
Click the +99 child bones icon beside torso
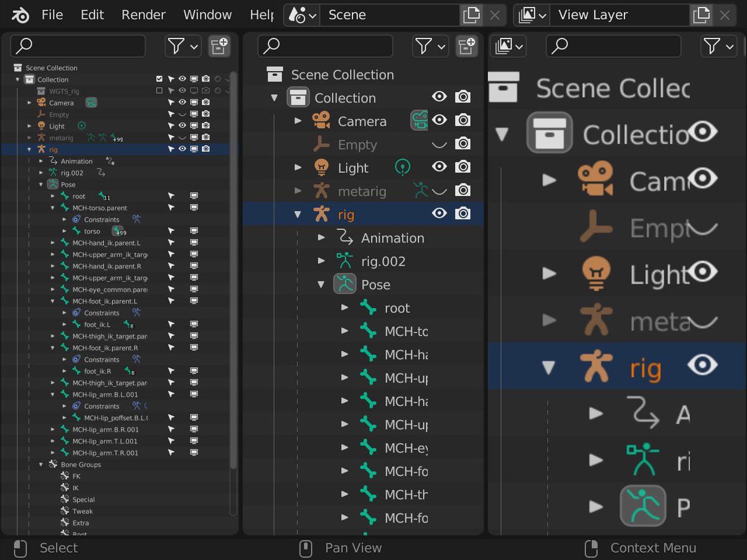(x=118, y=231)
